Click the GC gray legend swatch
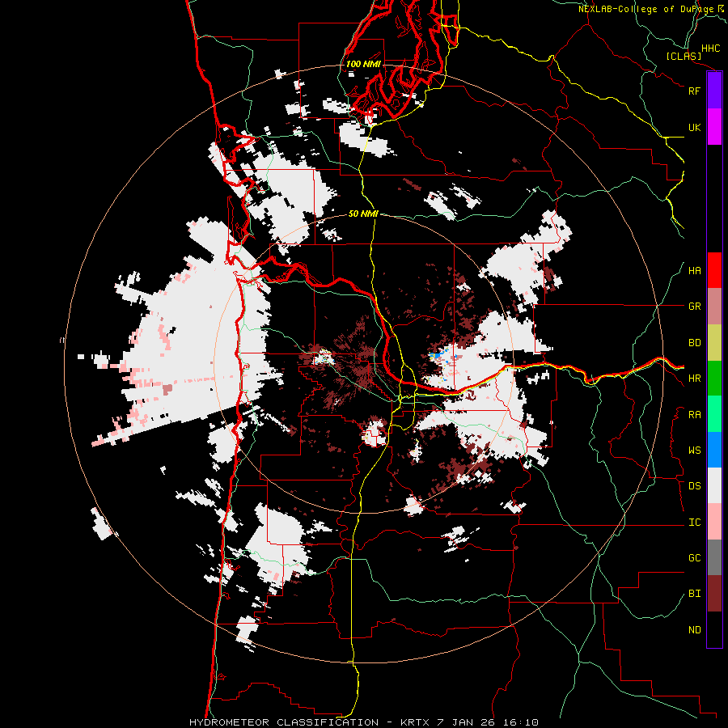Screen dimensions: 728x728 pos(714,557)
